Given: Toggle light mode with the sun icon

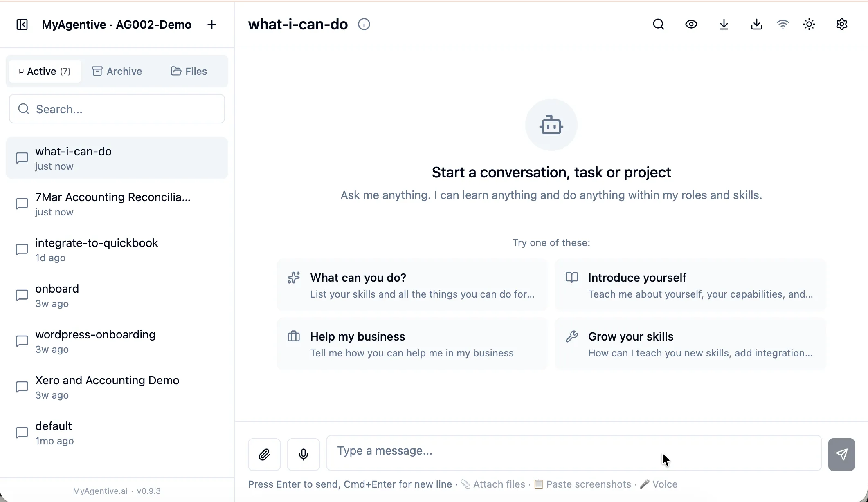Looking at the screenshot, I should [x=809, y=24].
